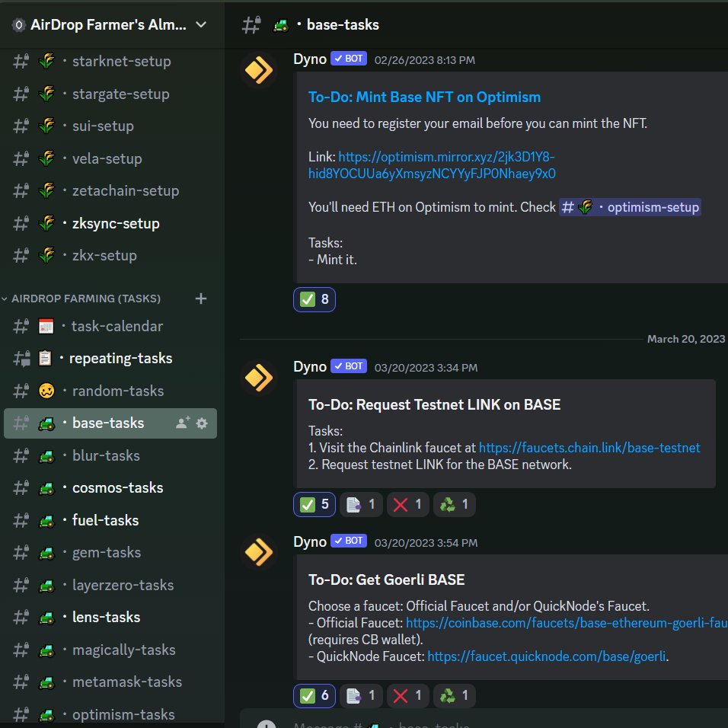Click the BOT badge on the 3:34 PM message
The width and height of the screenshot is (728, 728).
click(x=349, y=366)
